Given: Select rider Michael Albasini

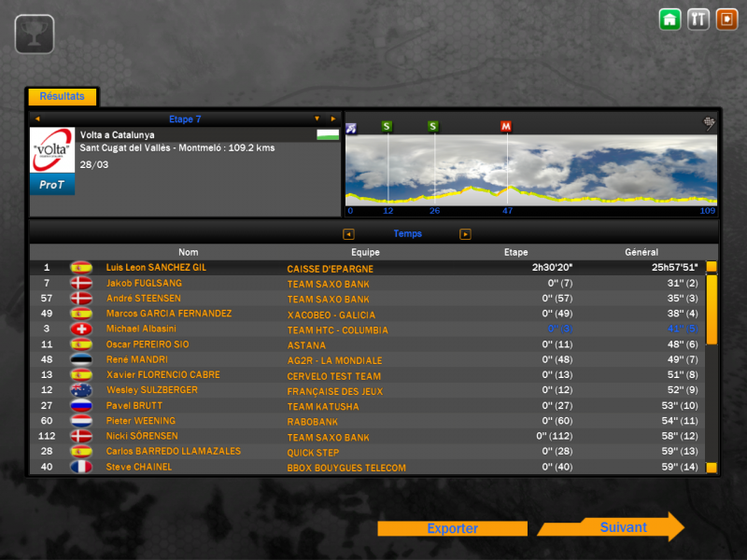Looking at the screenshot, I should point(141,329).
